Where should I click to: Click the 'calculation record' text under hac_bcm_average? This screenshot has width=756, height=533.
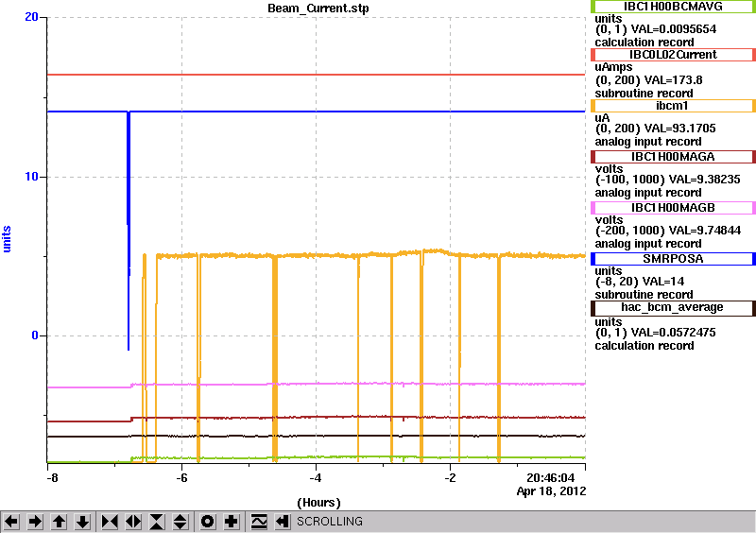(x=644, y=346)
